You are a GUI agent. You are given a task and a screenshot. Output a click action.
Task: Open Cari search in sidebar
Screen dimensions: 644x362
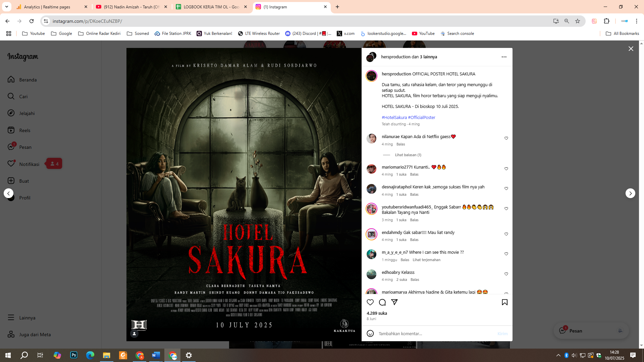pos(18,97)
